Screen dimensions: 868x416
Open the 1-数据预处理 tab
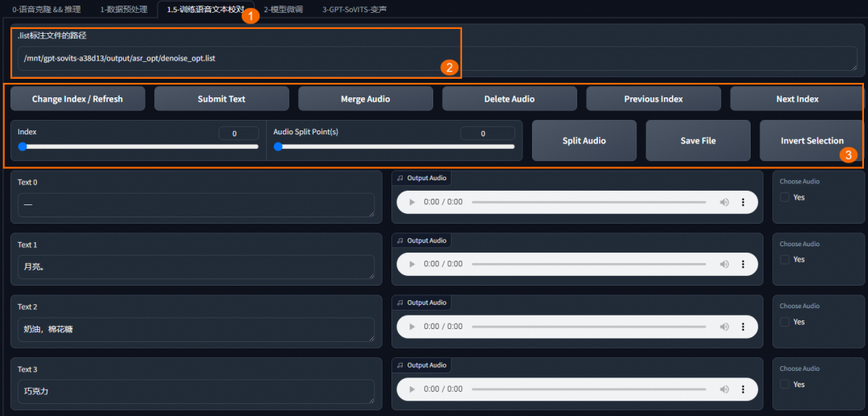pyautogui.click(x=124, y=10)
